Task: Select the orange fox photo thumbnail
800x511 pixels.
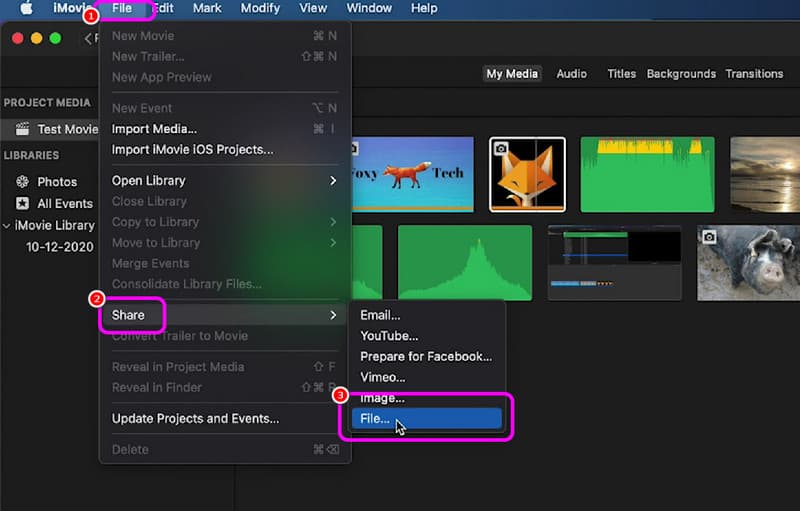Action: [527, 174]
